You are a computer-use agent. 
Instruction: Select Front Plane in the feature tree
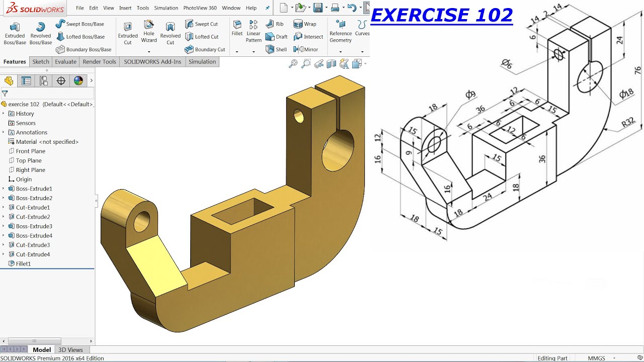(x=31, y=151)
